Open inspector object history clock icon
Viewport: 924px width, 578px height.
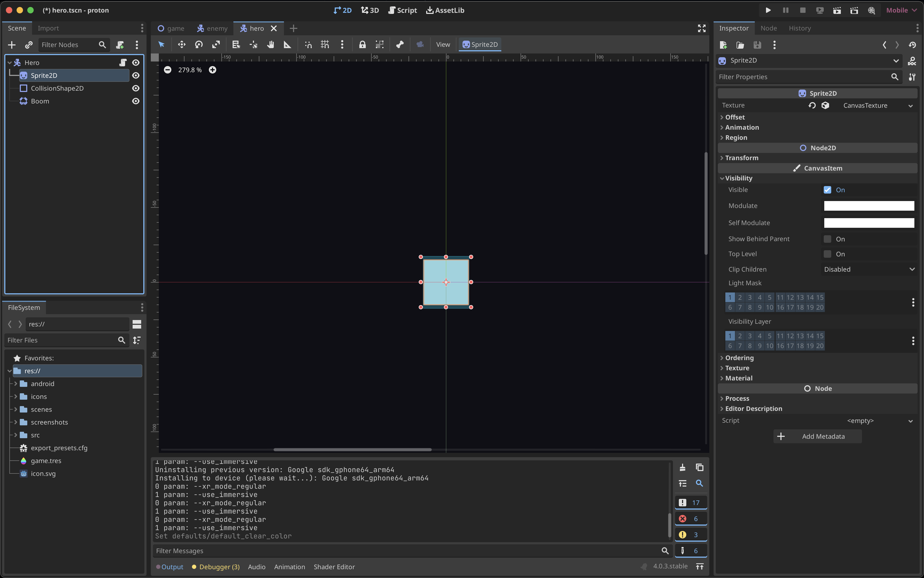[x=912, y=45]
